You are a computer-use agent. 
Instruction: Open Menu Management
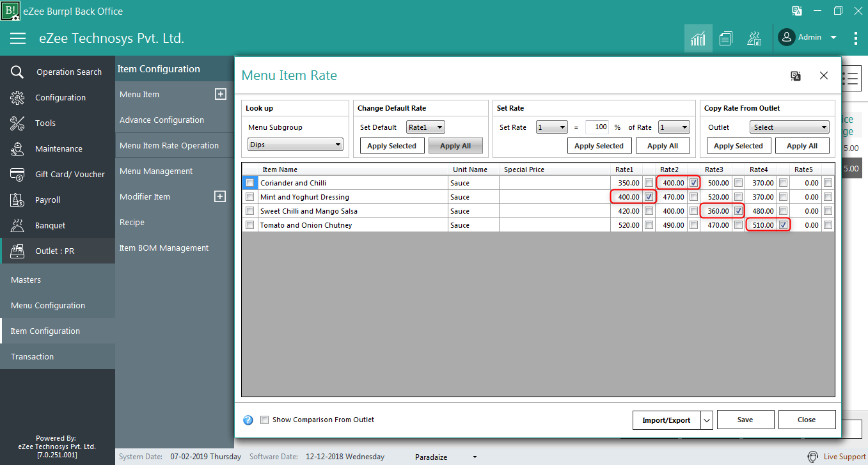(x=156, y=171)
